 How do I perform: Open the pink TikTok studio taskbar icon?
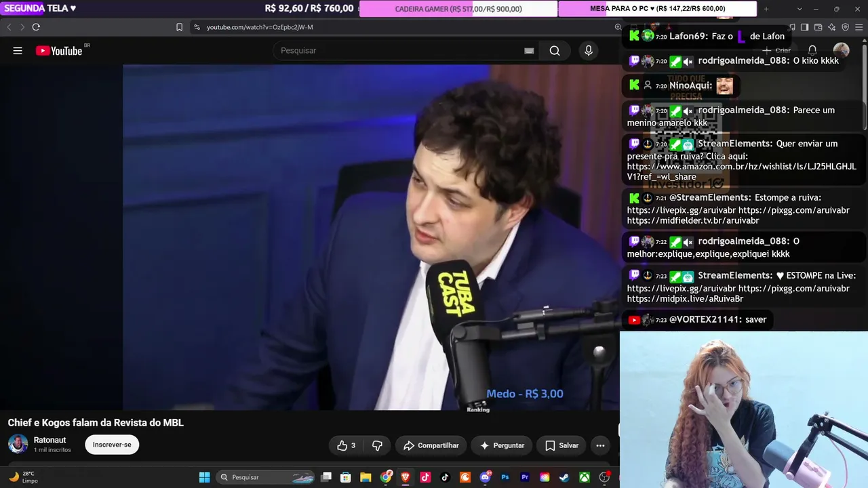(425, 477)
